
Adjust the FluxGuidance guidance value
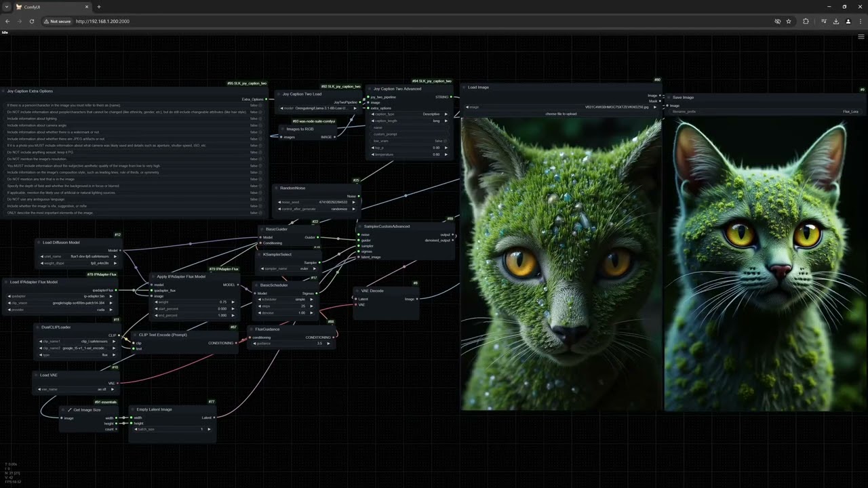[291, 344]
